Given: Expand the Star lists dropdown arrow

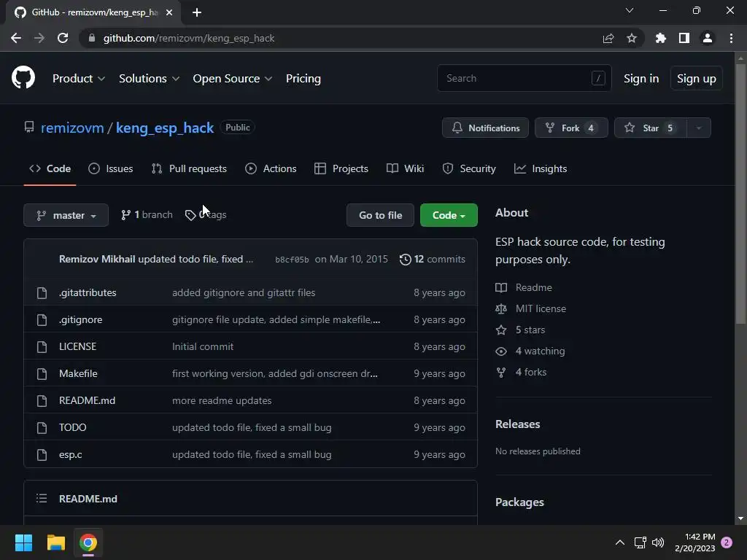Looking at the screenshot, I should pos(699,128).
